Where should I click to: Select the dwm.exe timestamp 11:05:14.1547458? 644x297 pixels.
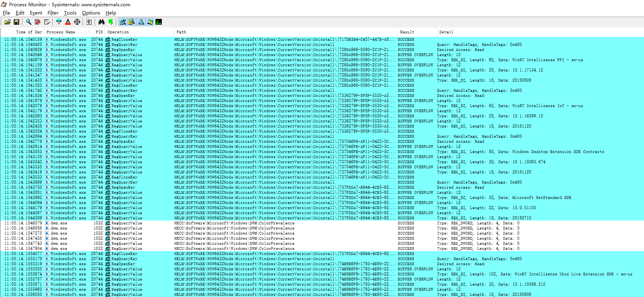[23, 239]
